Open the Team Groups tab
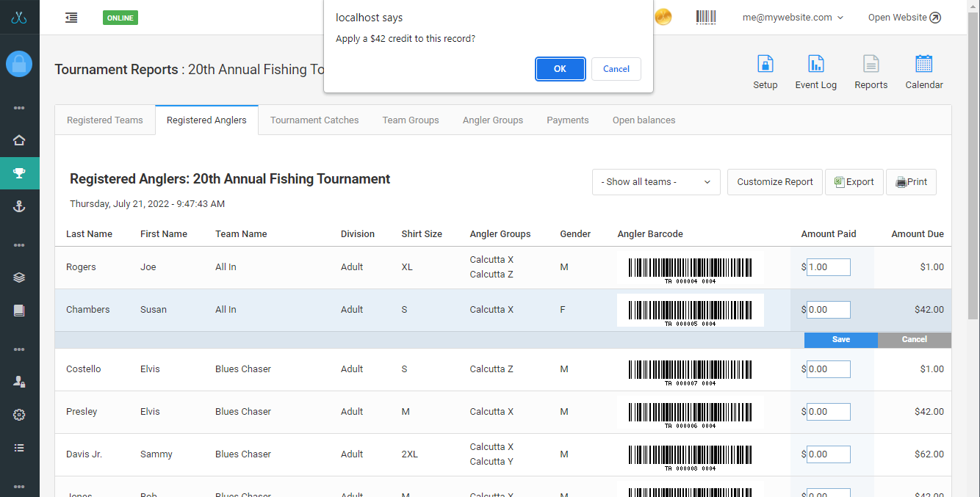This screenshot has height=497, width=980. click(x=411, y=120)
